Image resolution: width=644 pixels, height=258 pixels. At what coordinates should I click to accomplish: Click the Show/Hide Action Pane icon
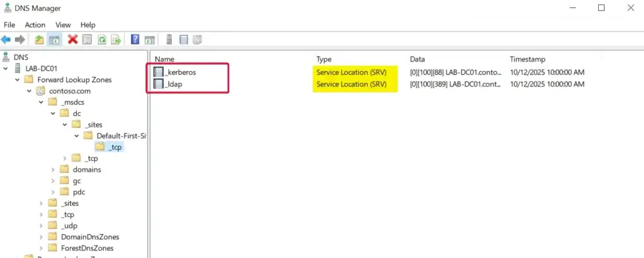(x=150, y=40)
